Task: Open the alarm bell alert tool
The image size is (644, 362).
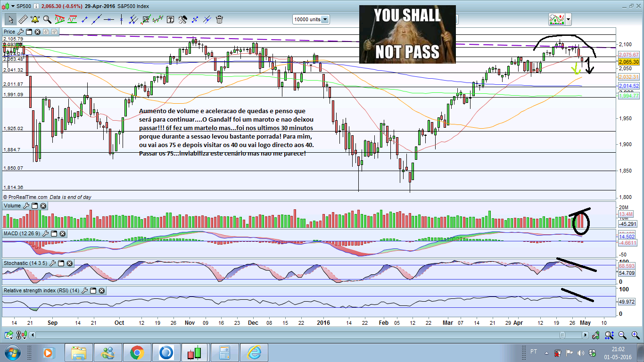Action: coord(35,19)
